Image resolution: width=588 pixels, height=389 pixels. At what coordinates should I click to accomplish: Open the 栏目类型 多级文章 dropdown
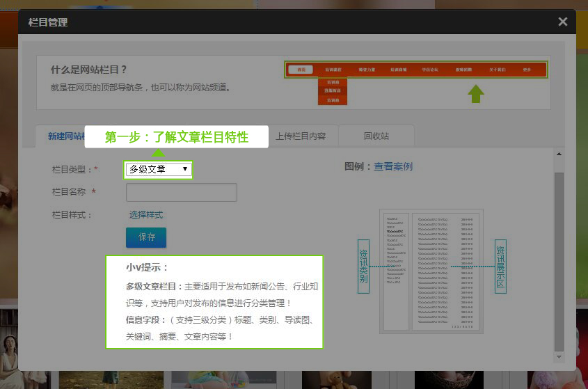point(158,170)
